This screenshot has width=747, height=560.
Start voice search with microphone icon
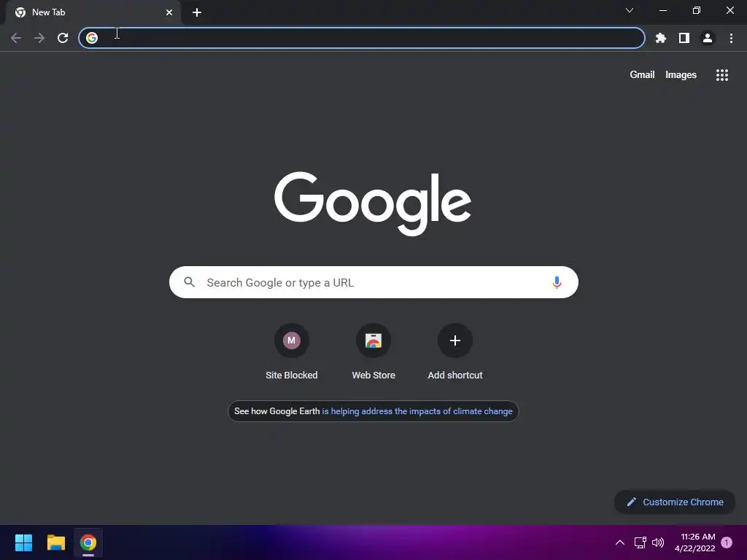click(x=557, y=282)
